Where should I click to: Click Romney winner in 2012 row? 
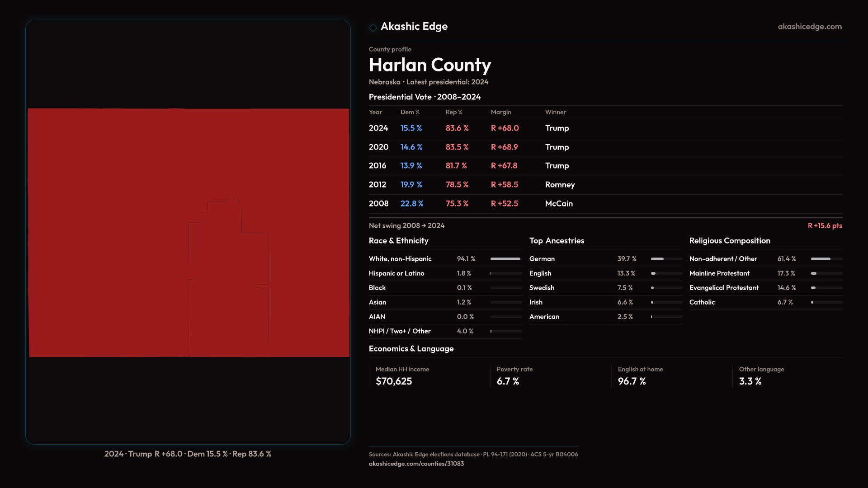560,185
